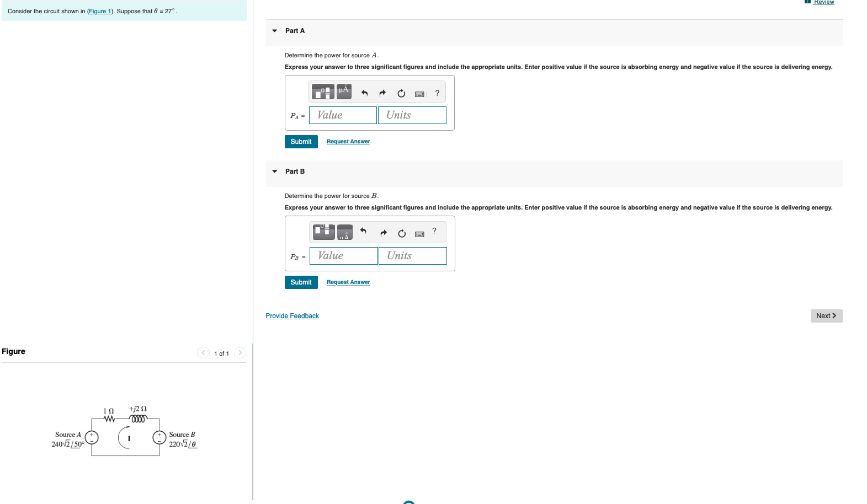
Task: Collapse the Part B section
Action: tap(275, 171)
